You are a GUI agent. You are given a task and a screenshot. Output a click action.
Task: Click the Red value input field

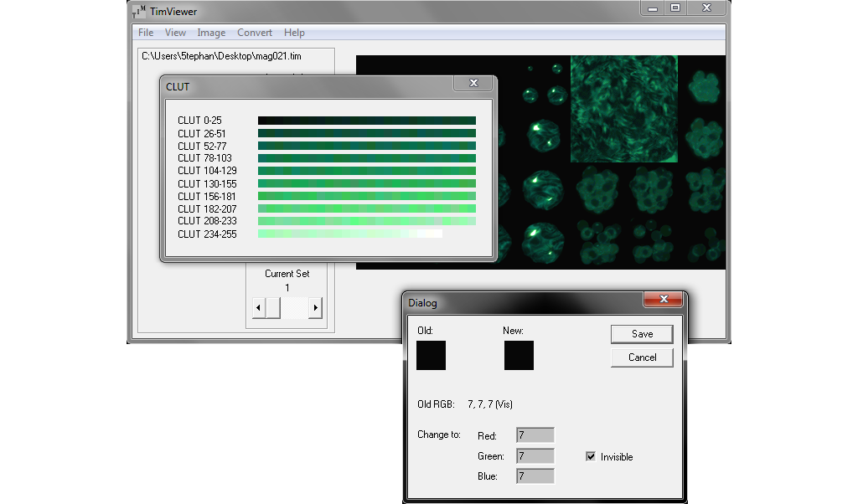coord(535,435)
